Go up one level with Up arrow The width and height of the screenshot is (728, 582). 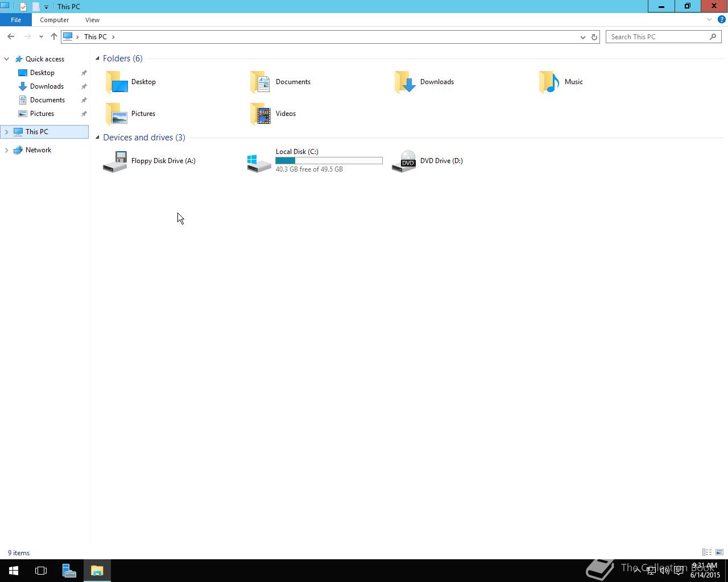54,36
